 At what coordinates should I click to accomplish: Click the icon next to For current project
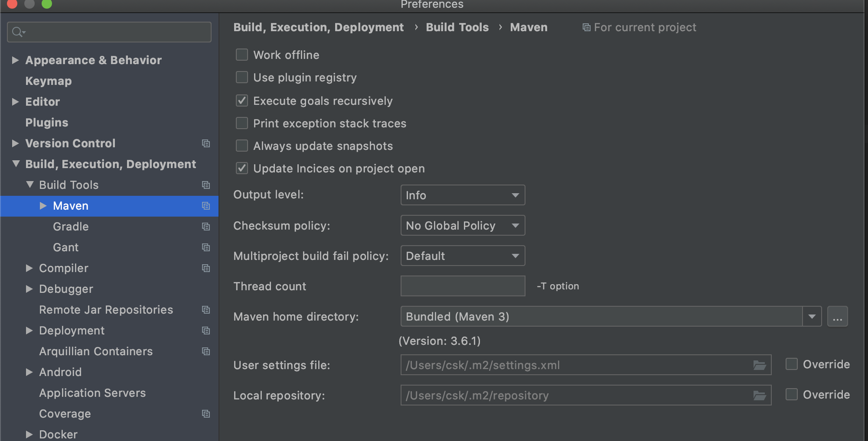pyautogui.click(x=586, y=28)
